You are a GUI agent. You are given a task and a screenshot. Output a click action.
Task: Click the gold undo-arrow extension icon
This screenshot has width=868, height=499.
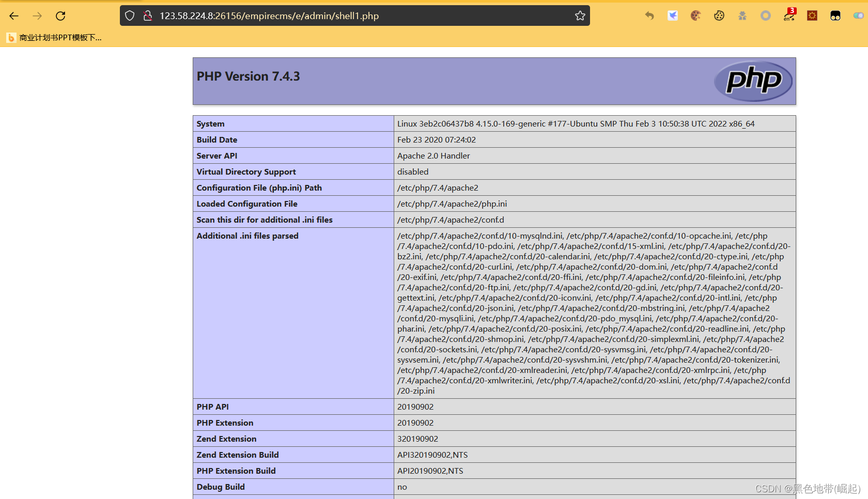[x=649, y=15]
